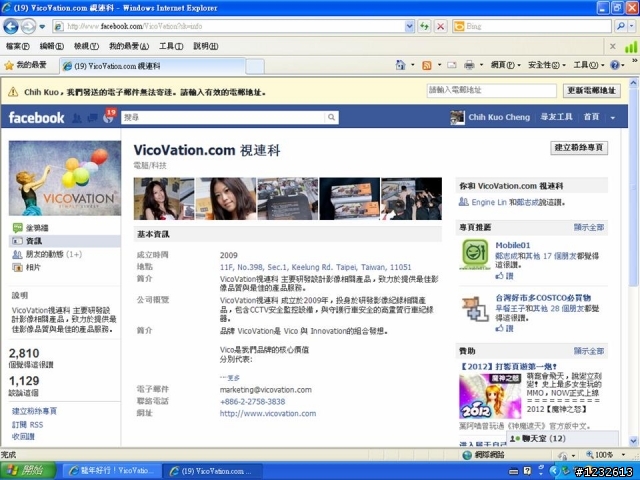This screenshot has height=480, width=640.
Task: Expand the Facebook account dropdown arrow
Action: [613, 118]
